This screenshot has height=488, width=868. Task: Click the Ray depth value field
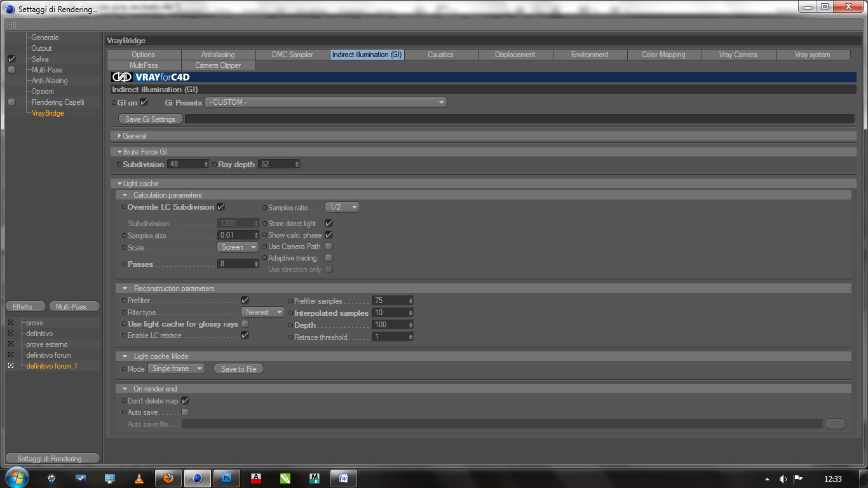(275, 164)
